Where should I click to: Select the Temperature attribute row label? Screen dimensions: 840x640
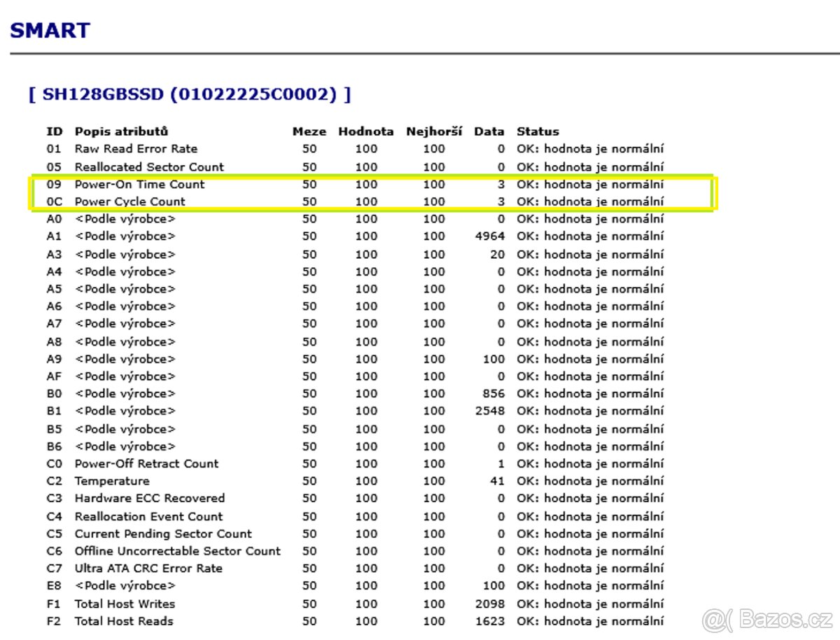111,481
